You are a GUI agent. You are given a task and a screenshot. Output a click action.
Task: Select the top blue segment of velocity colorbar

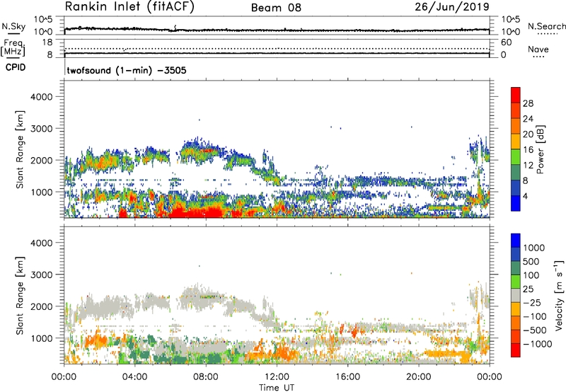point(516,241)
